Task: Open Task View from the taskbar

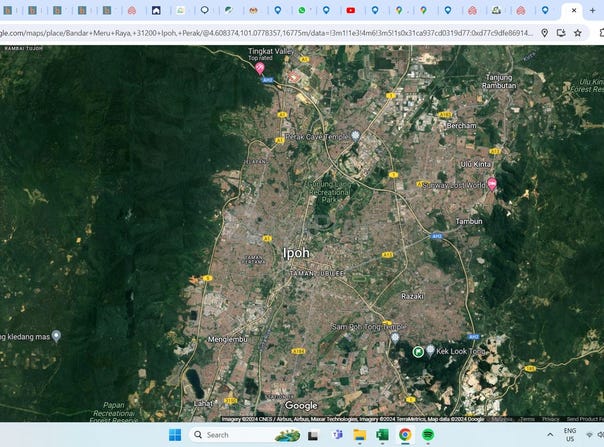Action: pyautogui.click(x=313, y=435)
